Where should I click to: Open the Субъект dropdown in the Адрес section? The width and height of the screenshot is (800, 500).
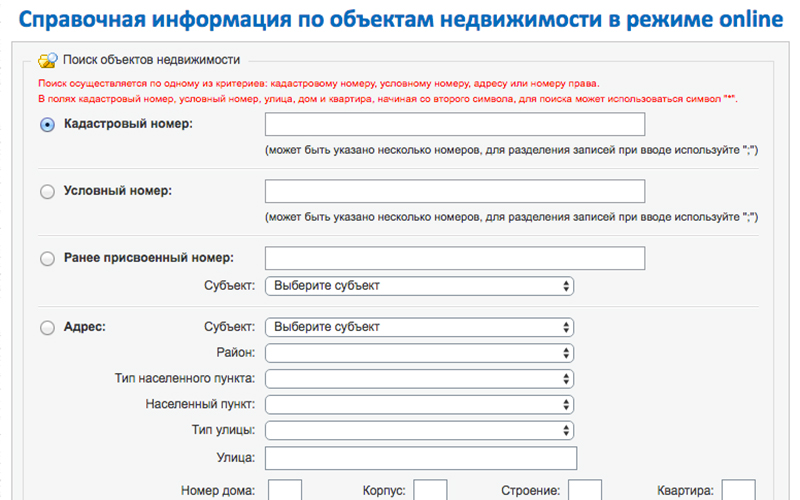(419, 327)
